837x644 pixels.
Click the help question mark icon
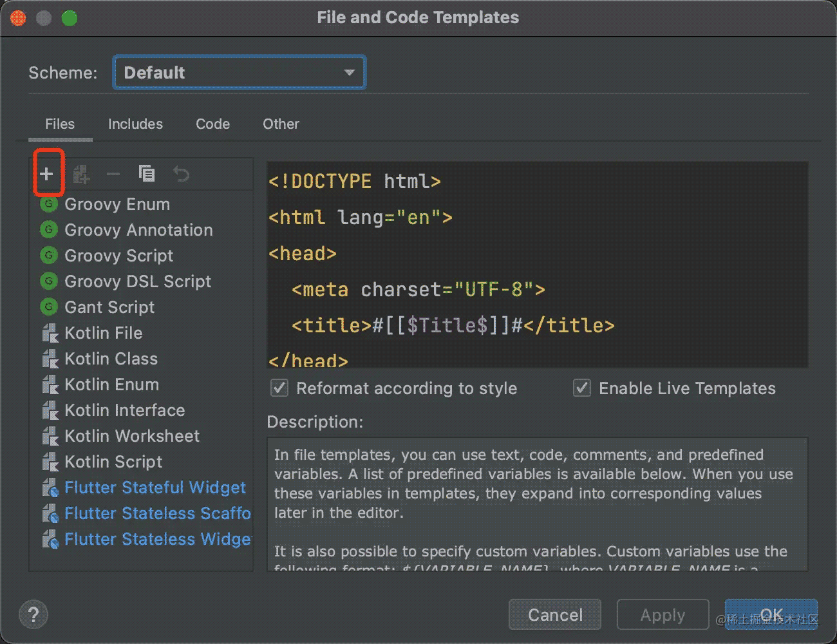click(33, 614)
